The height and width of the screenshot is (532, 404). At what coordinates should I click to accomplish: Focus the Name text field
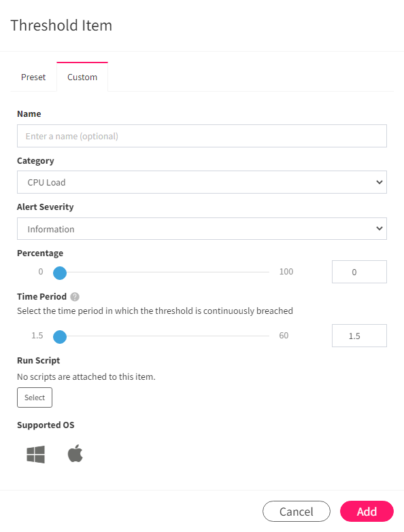click(202, 136)
